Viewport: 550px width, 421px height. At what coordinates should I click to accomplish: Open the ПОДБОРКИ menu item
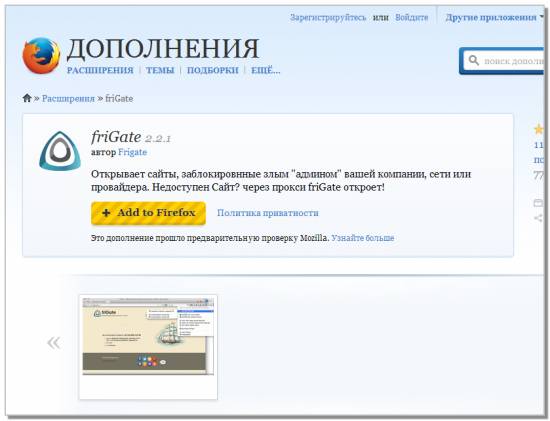point(213,70)
